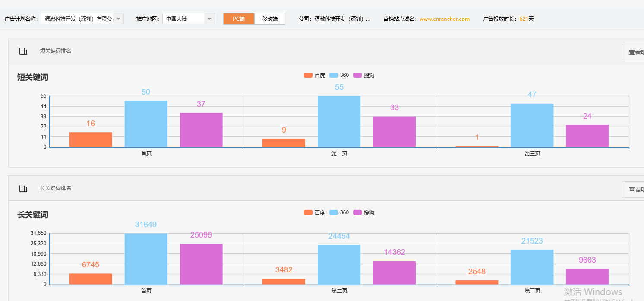Click the 百度 legend marker above 长关键词 chart
644x301 pixels.
[x=307, y=212]
